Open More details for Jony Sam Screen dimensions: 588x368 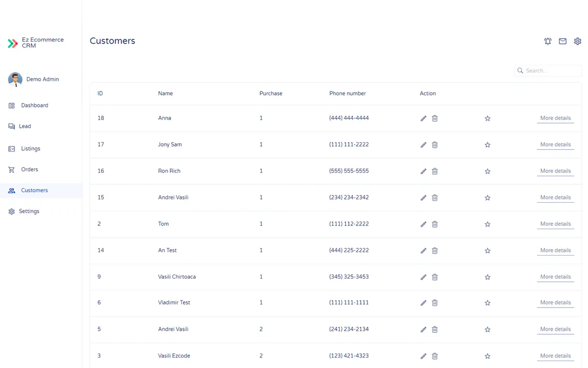point(555,145)
